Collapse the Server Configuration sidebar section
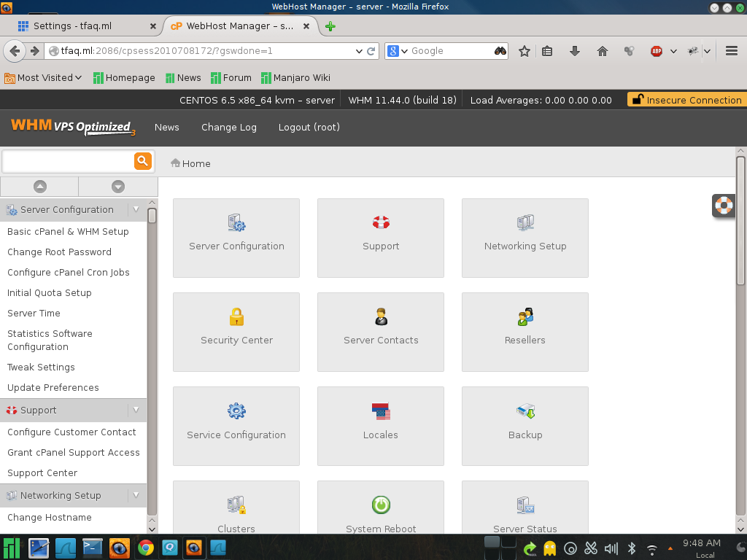The height and width of the screenshot is (560, 747). point(136,209)
